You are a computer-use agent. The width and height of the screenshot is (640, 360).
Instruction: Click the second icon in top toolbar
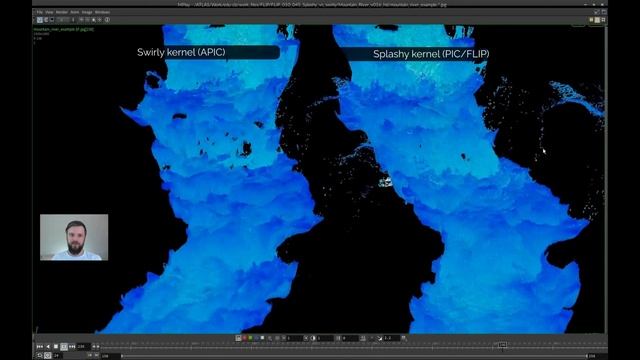46,20
